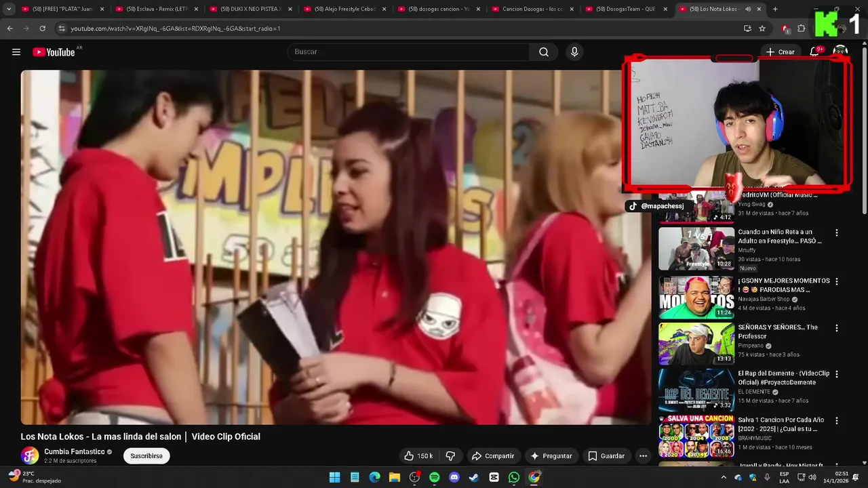868x488 pixels.
Task: Open the tab search dropdown arrow
Action: tap(9, 9)
